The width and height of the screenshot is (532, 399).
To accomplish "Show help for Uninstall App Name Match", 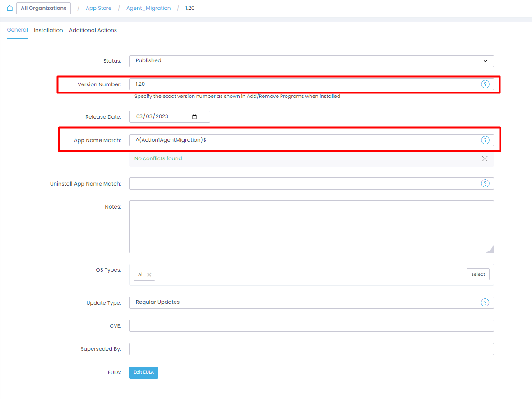I will [x=485, y=184].
